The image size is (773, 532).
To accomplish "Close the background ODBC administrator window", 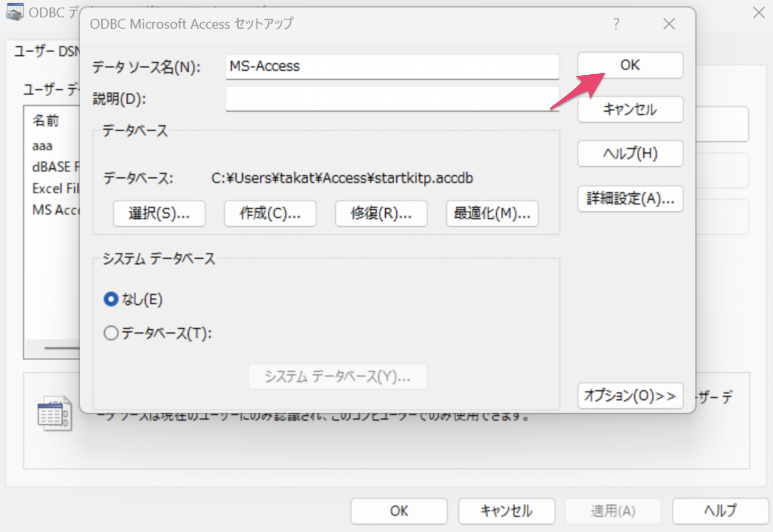I will click(759, 12).
